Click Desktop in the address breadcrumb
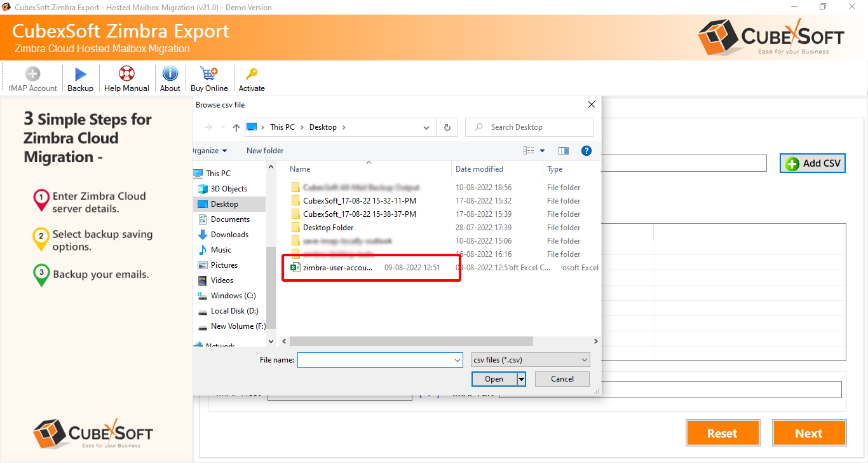 (323, 127)
